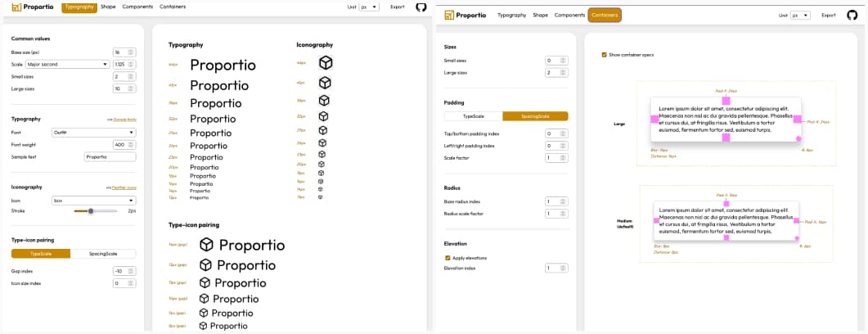The width and height of the screenshot is (868, 334).
Task: Click Proportio logo icon in left window
Action: pyautogui.click(x=16, y=7)
